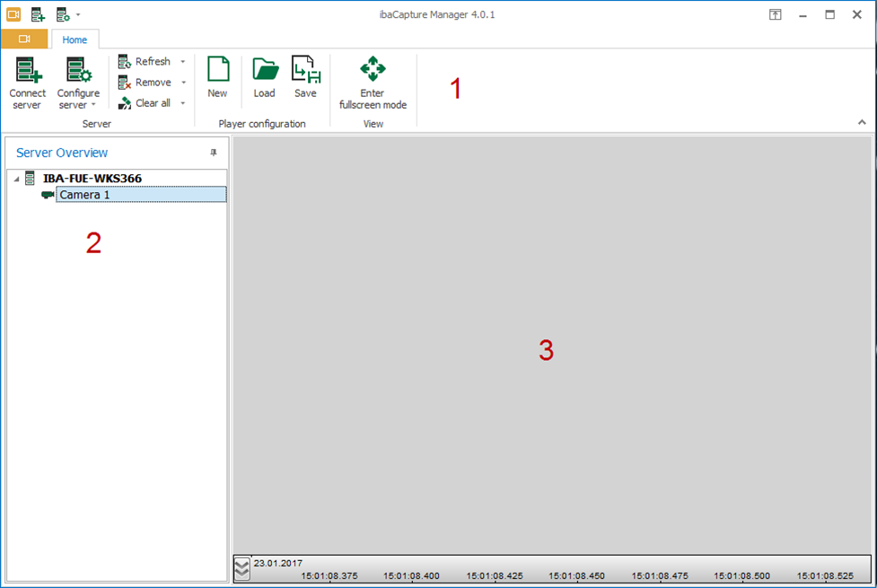
Task: Click New player configuration icon
Action: coord(217,78)
